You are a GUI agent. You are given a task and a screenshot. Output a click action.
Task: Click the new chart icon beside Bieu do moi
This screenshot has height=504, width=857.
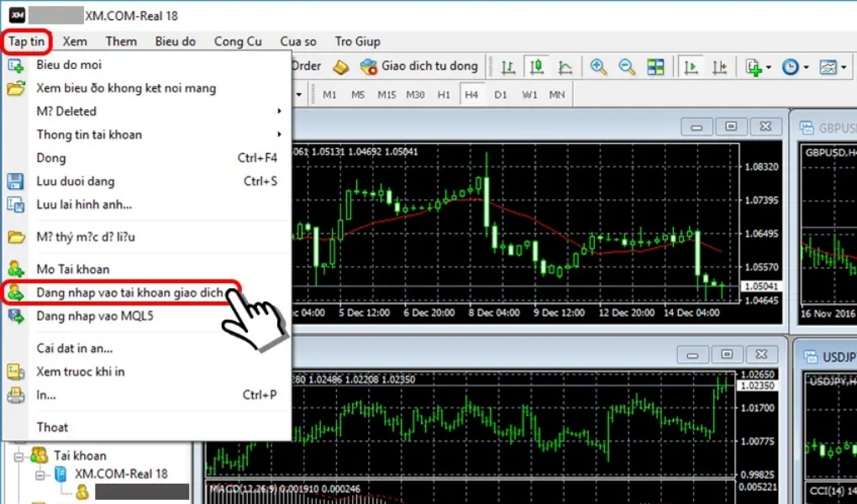15,65
